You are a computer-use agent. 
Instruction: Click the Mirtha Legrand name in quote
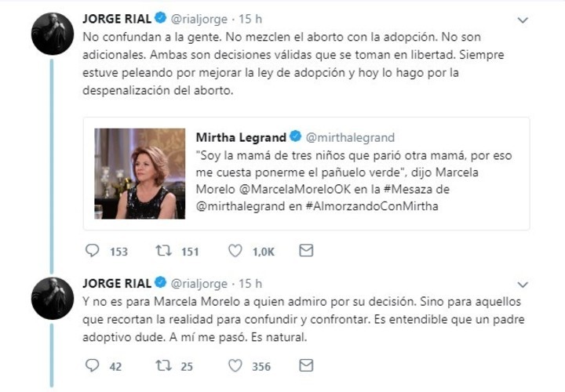click(239, 136)
